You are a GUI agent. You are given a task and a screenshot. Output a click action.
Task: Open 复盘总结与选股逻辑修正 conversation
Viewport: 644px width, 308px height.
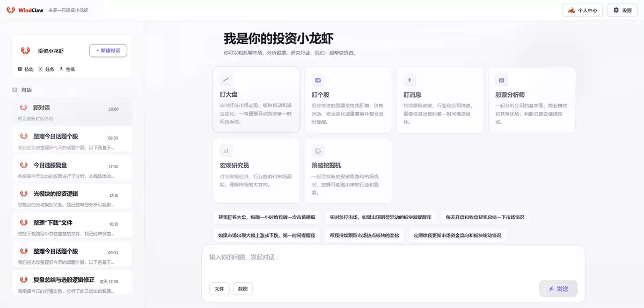tap(72, 284)
